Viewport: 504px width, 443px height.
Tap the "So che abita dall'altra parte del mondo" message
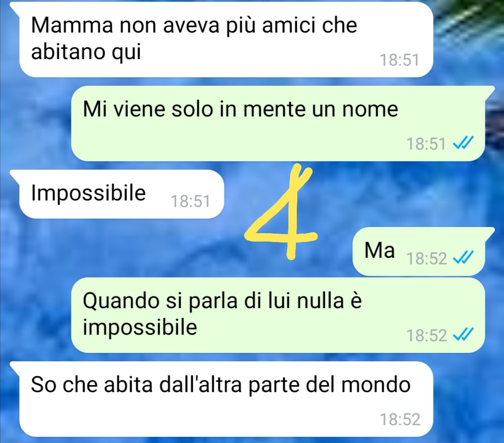(222, 399)
